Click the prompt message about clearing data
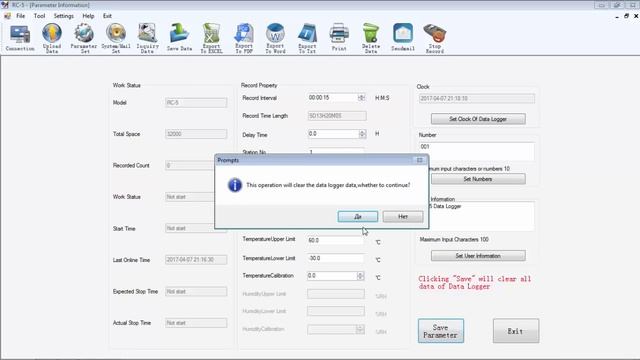This screenshot has height=360, width=640. click(x=328, y=185)
